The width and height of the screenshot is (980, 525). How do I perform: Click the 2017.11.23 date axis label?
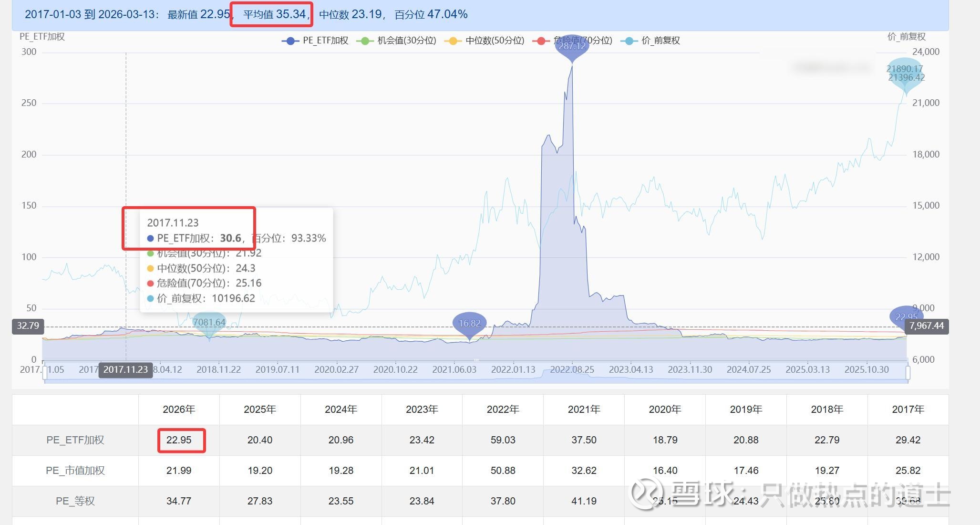tap(125, 370)
